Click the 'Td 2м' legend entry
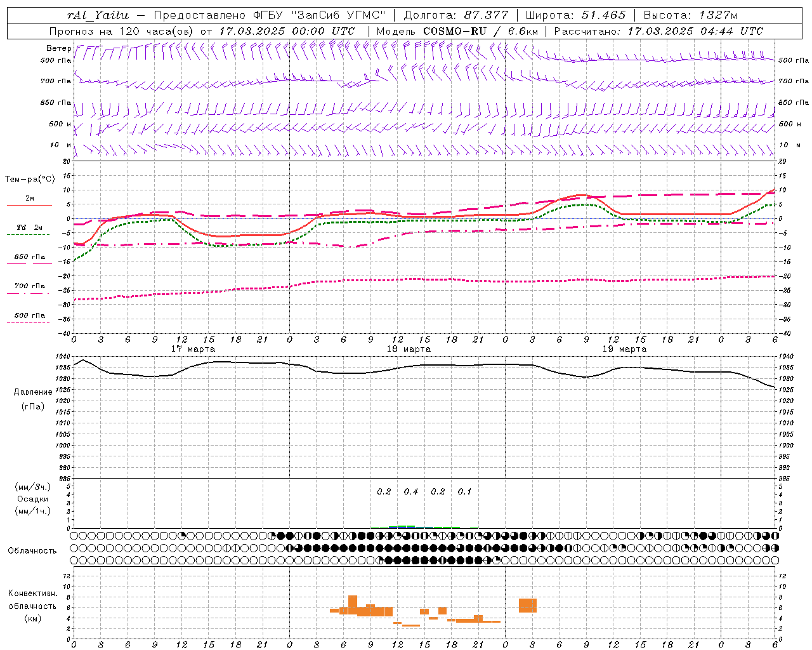This screenshot has width=812, height=650. coord(29,227)
